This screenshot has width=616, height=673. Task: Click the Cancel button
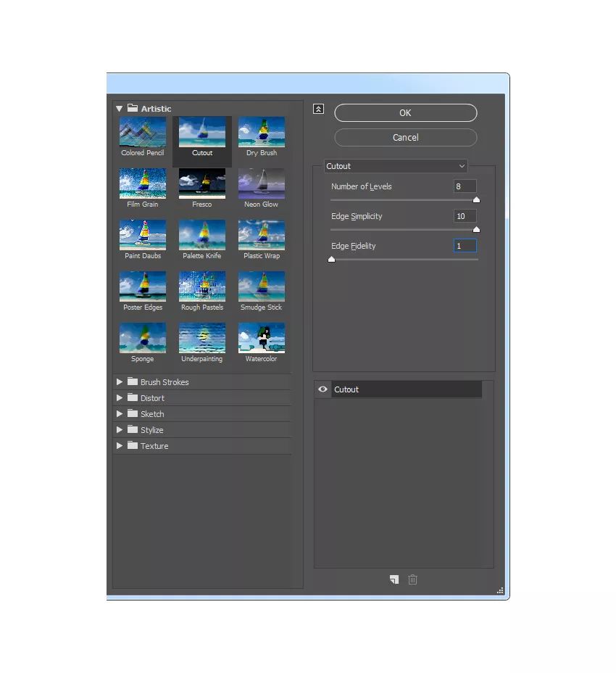[x=405, y=137]
